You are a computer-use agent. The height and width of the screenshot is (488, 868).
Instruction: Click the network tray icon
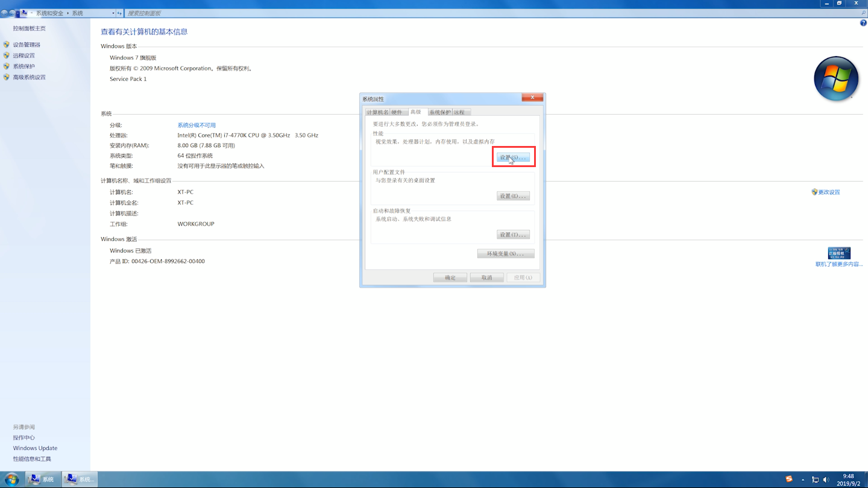816,480
